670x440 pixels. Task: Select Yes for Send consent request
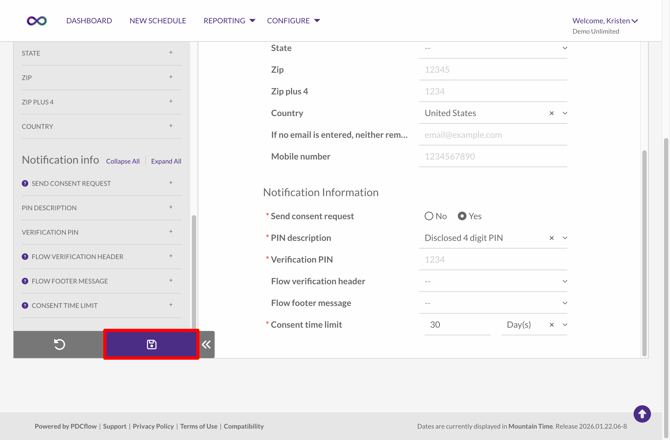tap(462, 216)
